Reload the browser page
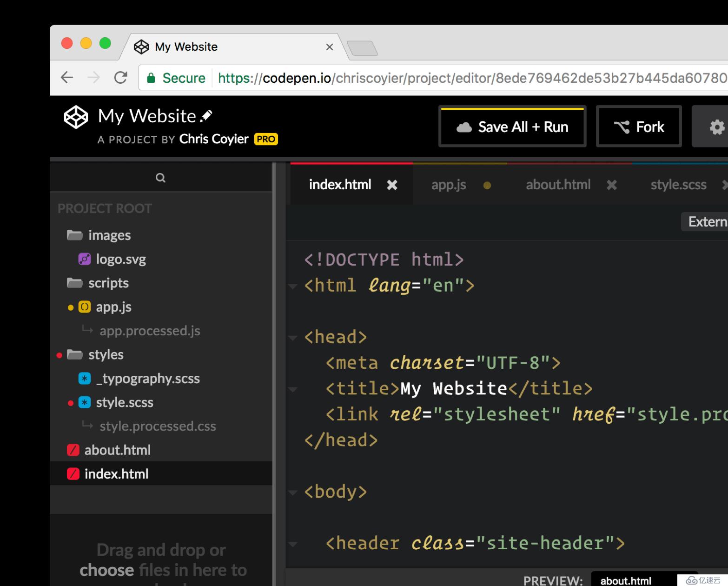728x586 pixels. coord(121,78)
